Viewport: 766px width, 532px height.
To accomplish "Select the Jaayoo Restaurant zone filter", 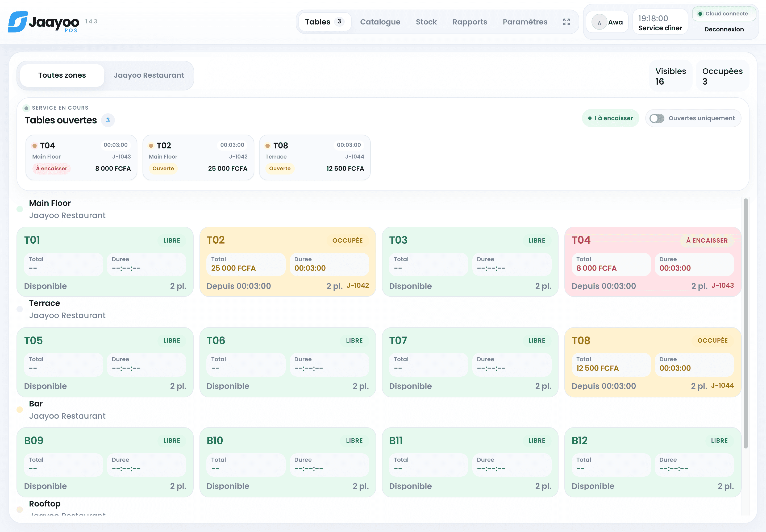I will click(x=149, y=75).
